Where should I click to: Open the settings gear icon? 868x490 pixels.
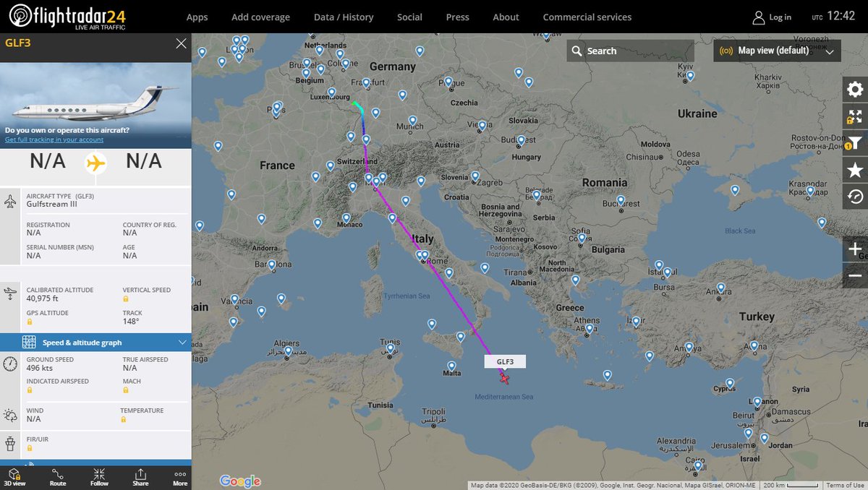point(855,90)
